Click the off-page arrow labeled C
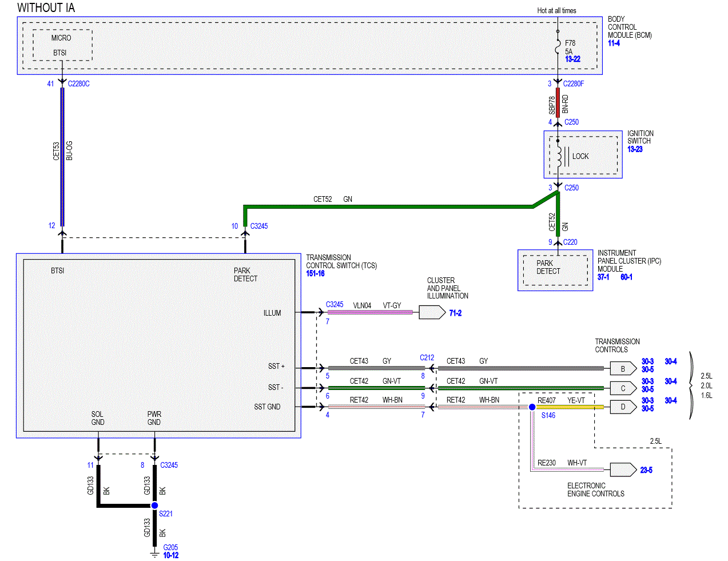Viewport: 728px width, 561px height. 623,388
